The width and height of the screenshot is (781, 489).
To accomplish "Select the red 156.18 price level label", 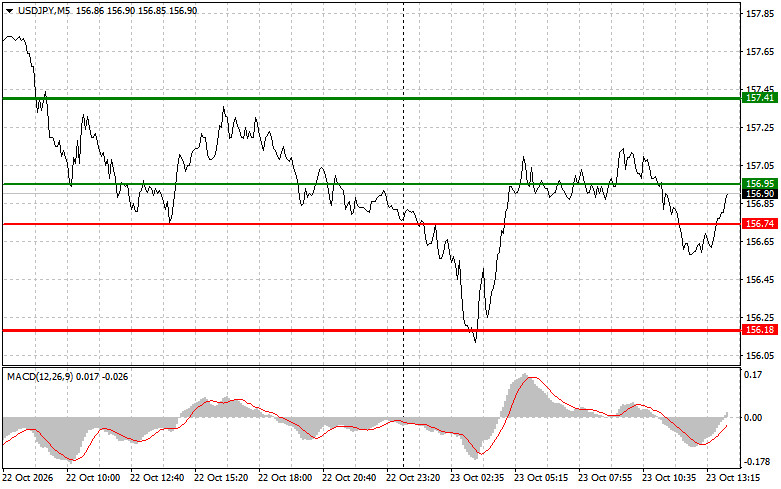I will [760, 330].
